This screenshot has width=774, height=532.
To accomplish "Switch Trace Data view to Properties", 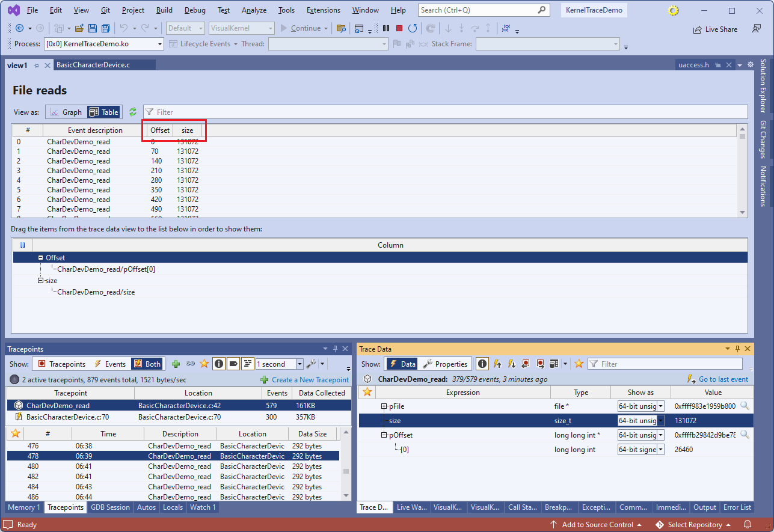I will point(446,364).
